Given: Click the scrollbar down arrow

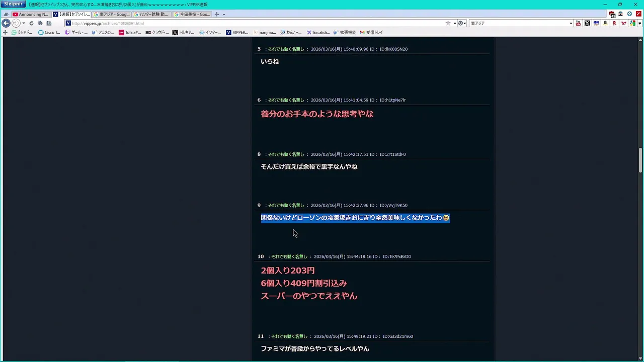Looking at the screenshot, I should coord(640,358).
